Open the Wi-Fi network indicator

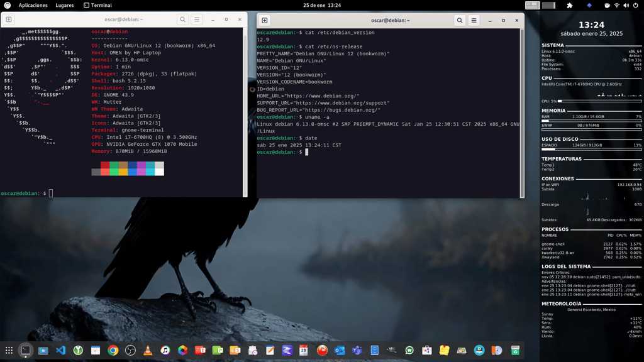tap(616, 5)
